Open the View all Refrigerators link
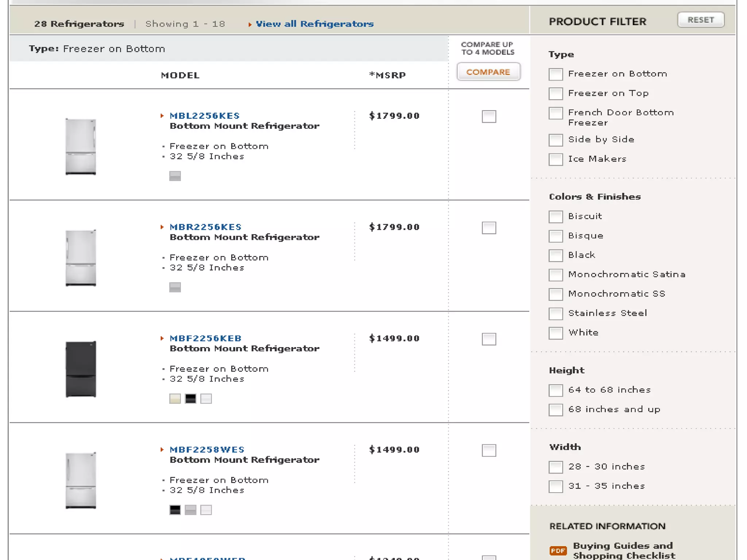The height and width of the screenshot is (560, 747). (314, 24)
